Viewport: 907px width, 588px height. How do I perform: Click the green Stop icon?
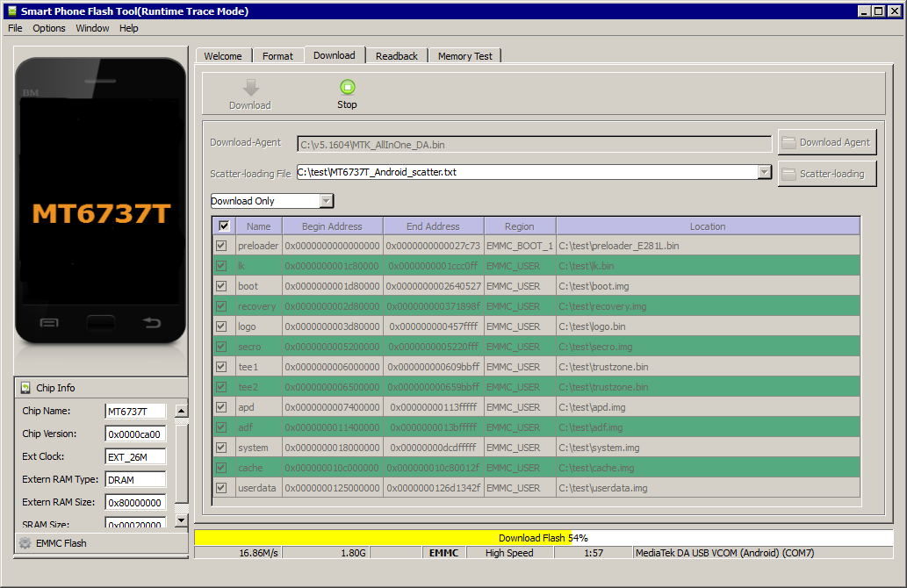point(347,86)
